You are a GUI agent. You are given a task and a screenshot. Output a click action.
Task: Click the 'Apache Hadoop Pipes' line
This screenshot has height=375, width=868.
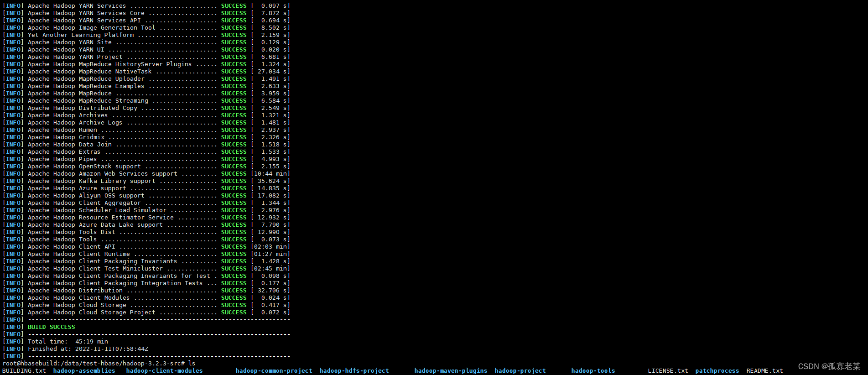click(x=146, y=159)
